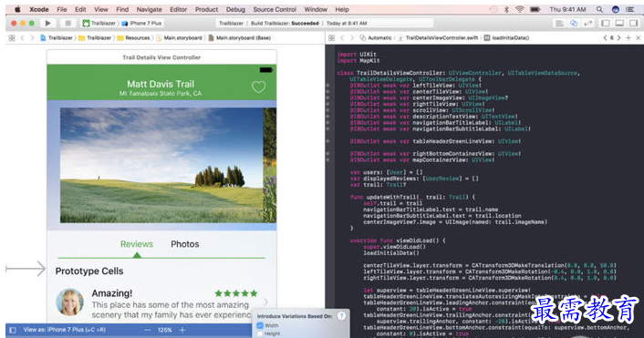This screenshot has width=644, height=338.
Task: Open help for Introduce Variations popup
Action: pos(341,316)
